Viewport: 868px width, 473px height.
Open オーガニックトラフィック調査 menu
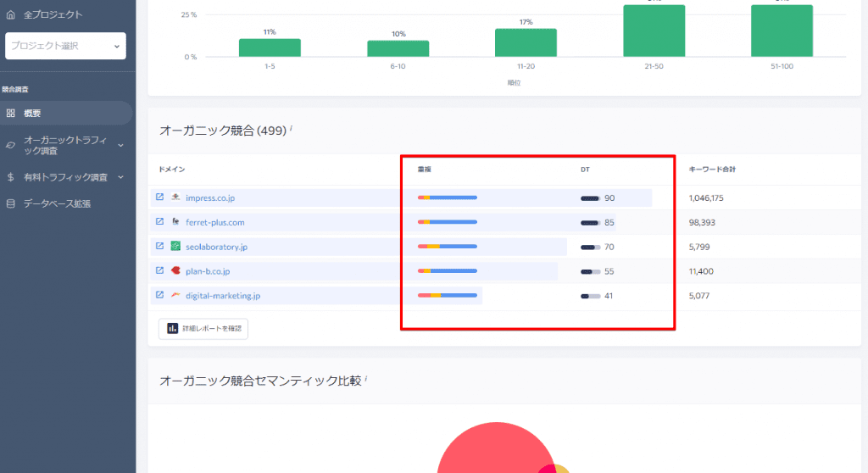click(65, 145)
